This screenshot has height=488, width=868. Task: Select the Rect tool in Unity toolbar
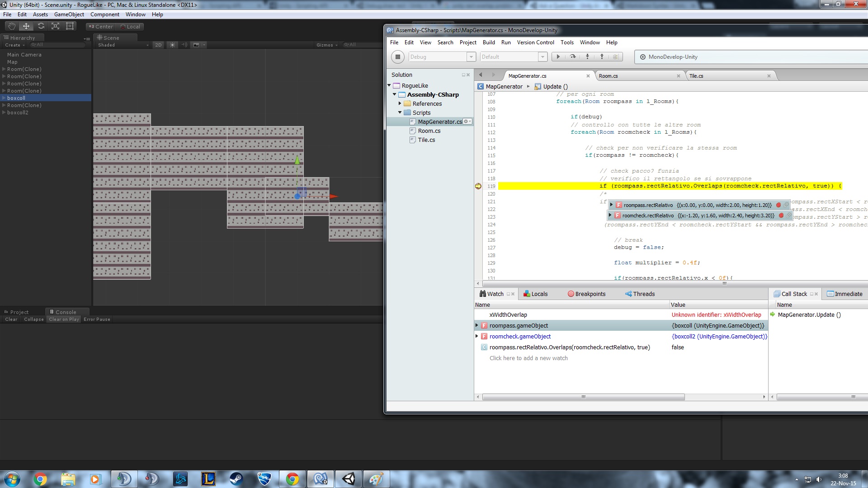coord(70,26)
